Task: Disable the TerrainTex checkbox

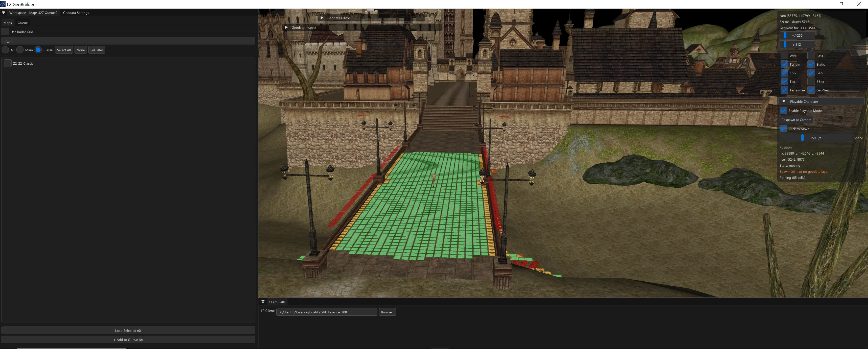Action: click(784, 90)
